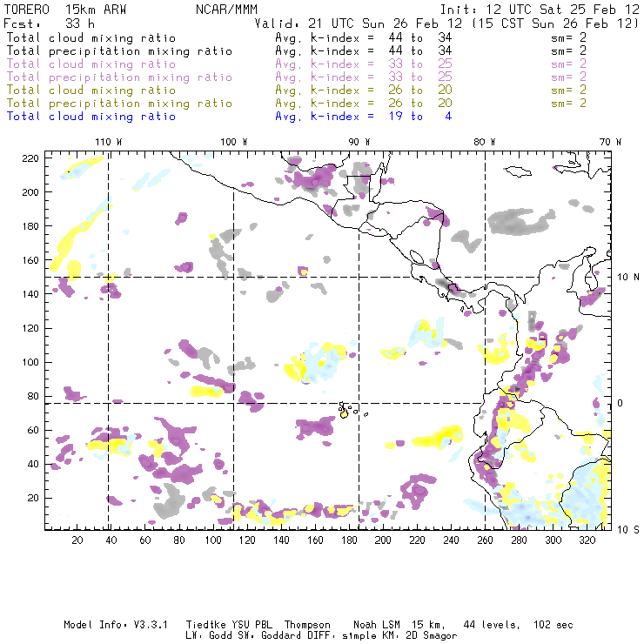The width and height of the screenshot is (644, 644).
Task: Click the '44 levels, 102 sec' text
Action: click(519, 625)
